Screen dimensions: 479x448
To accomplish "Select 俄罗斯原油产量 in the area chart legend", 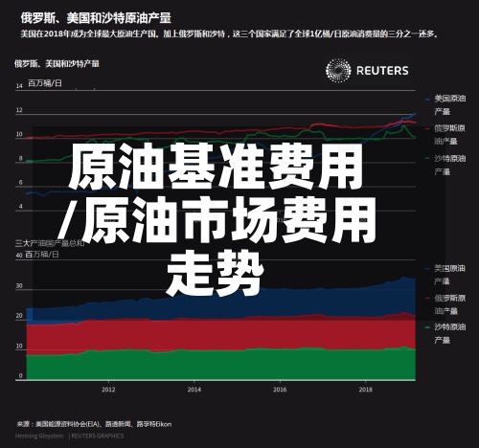I will pyautogui.click(x=449, y=304).
